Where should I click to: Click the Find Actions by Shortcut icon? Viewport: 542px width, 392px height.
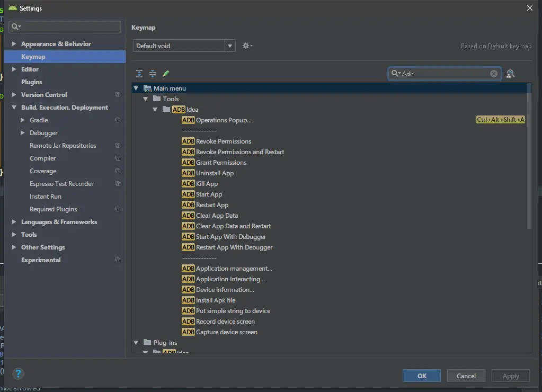pos(510,74)
